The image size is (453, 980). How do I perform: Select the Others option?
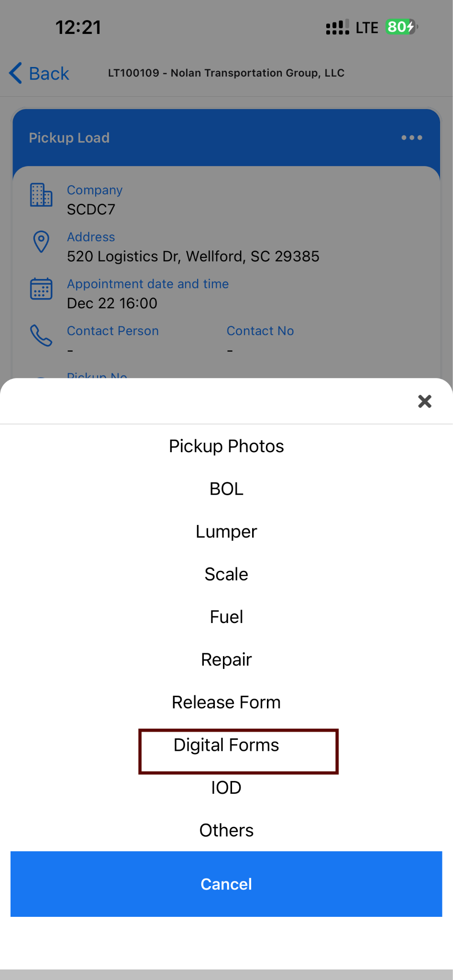coord(226,830)
